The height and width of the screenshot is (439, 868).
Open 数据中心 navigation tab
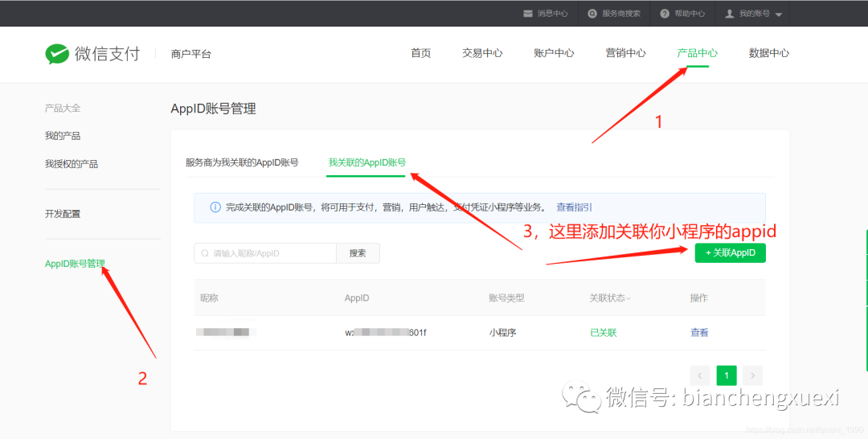pyautogui.click(x=769, y=53)
